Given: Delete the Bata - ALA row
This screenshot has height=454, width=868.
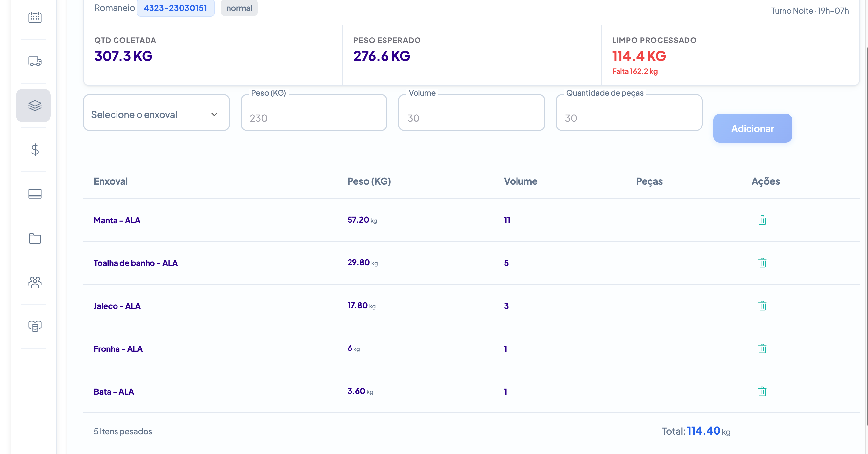Looking at the screenshot, I should click(762, 391).
